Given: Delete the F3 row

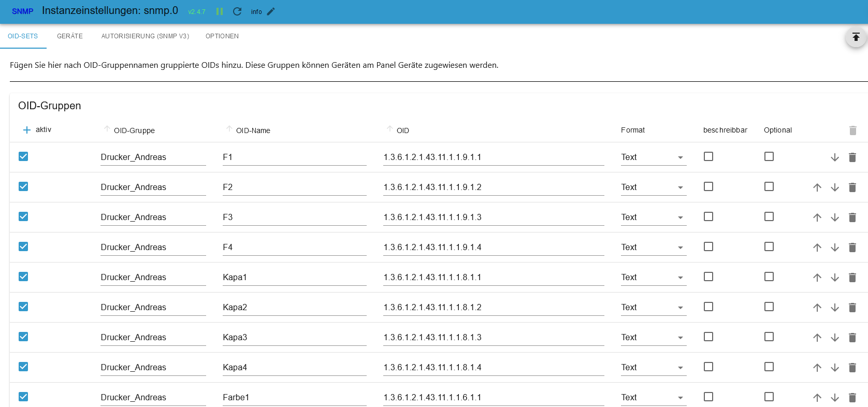Looking at the screenshot, I should click(x=852, y=217).
